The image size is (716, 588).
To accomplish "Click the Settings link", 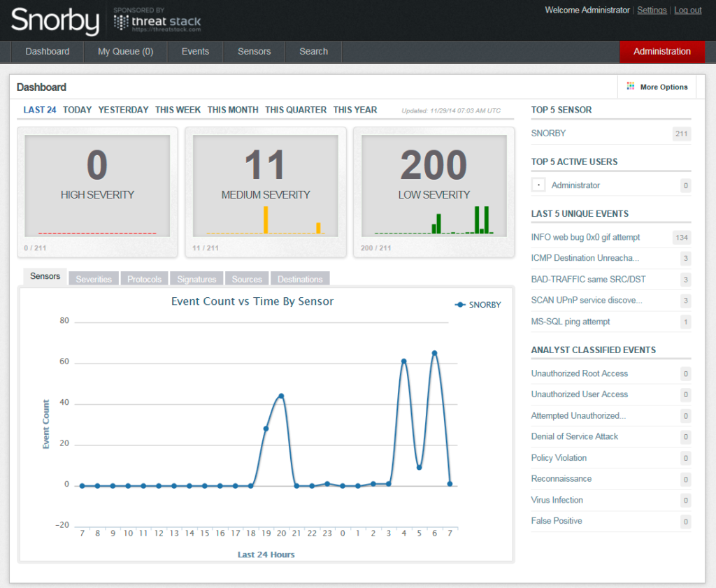I will 652,10.
